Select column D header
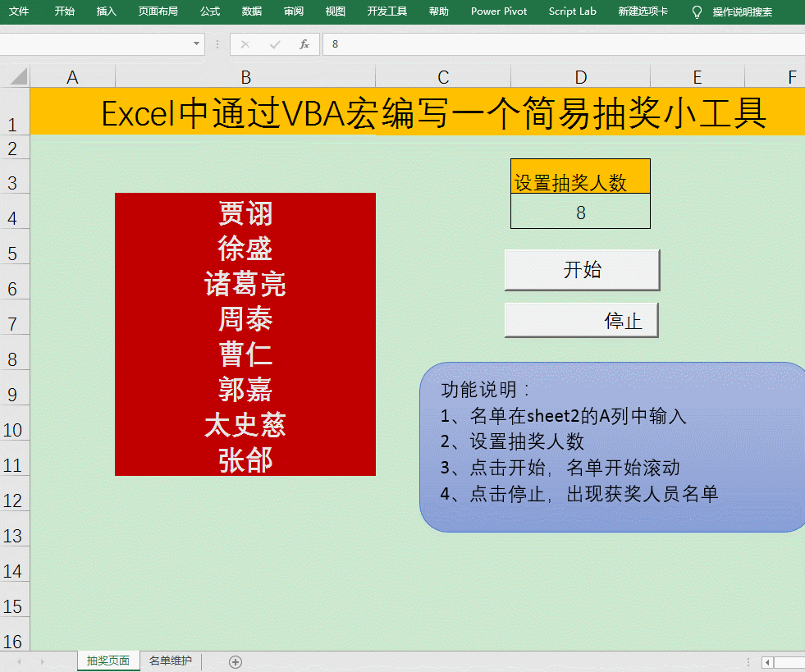 pyautogui.click(x=581, y=77)
